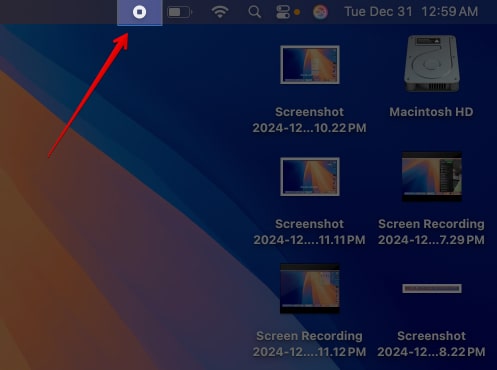This screenshot has width=497, height=370.
Task: Select Screen Recording 2024-12....11.12 PM thumbnail
Action: tap(310, 289)
